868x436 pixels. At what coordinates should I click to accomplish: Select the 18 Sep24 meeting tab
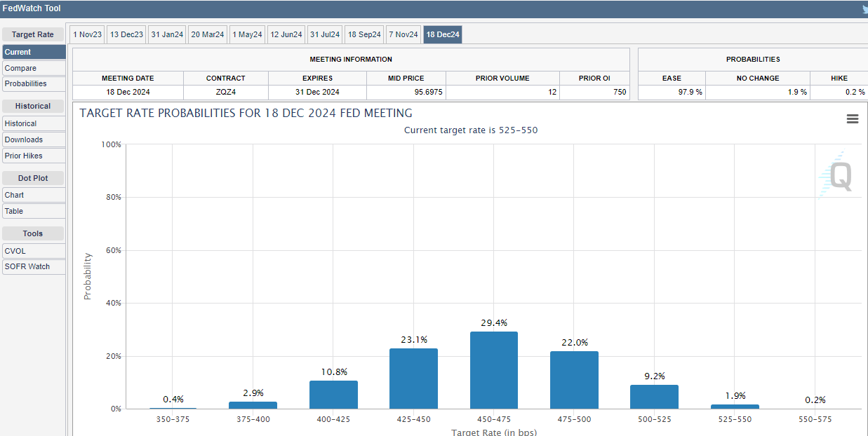point(363,34)
